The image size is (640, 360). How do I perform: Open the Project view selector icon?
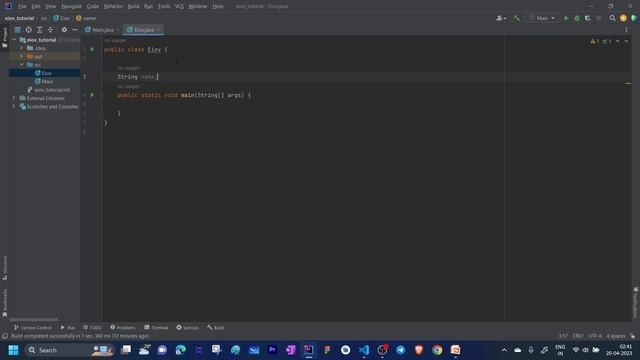(x=18, y=30)
